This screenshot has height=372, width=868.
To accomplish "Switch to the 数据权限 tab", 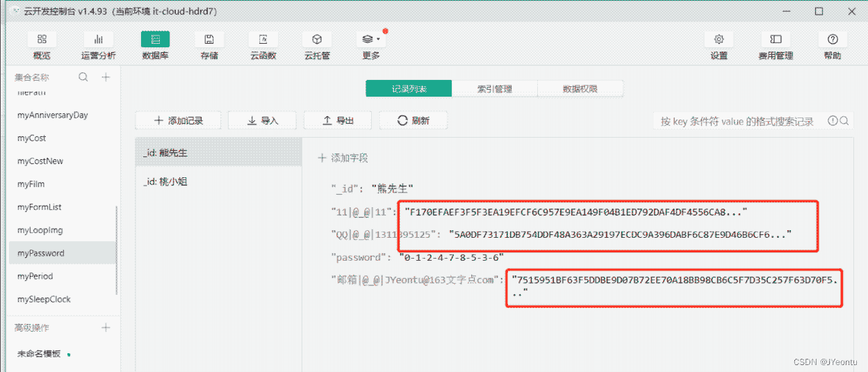I will tap(580, 89).
